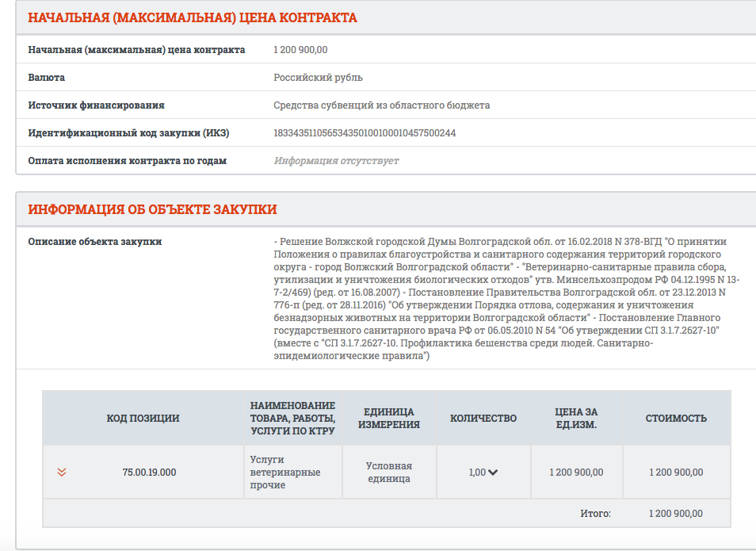Open quantity 1,00 dropdown arrow

(x=493, y=473)
